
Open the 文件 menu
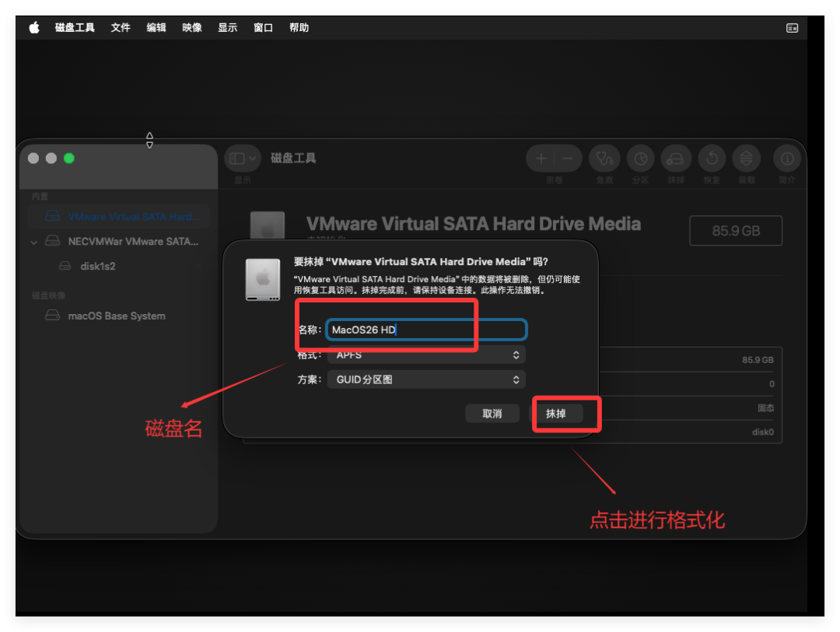coord(121,27)
